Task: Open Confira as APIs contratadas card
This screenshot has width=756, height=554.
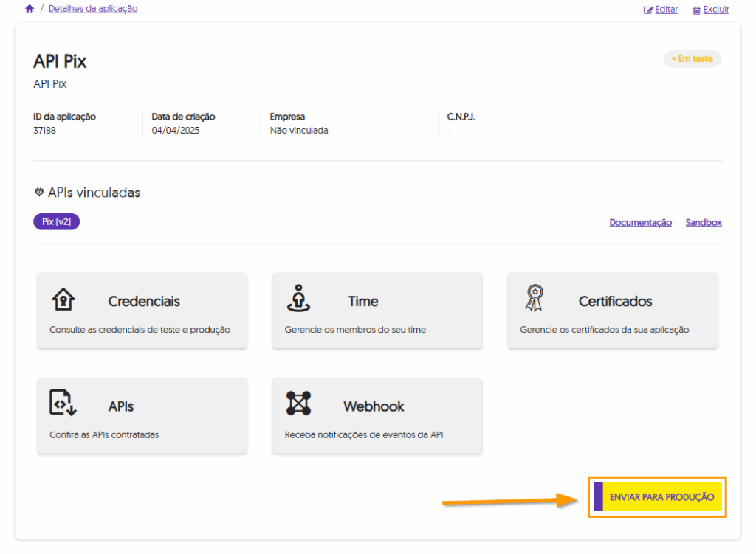Action: point(104,434)
